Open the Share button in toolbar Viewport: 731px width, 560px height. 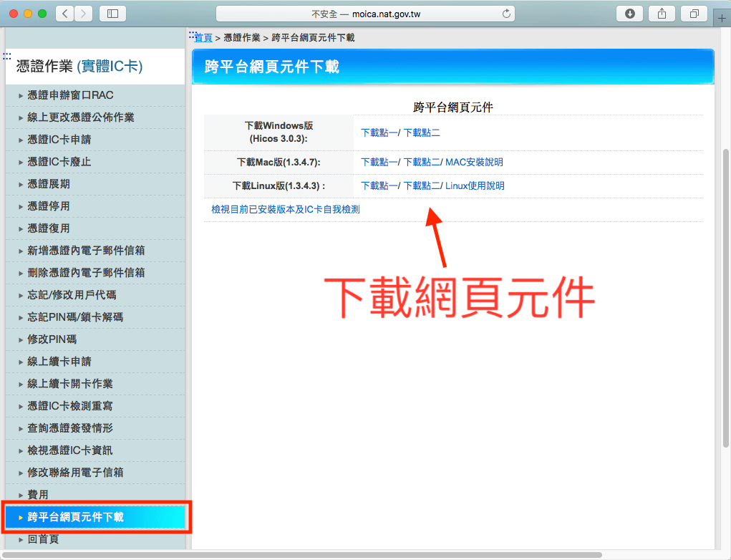[x=662, y=14]
